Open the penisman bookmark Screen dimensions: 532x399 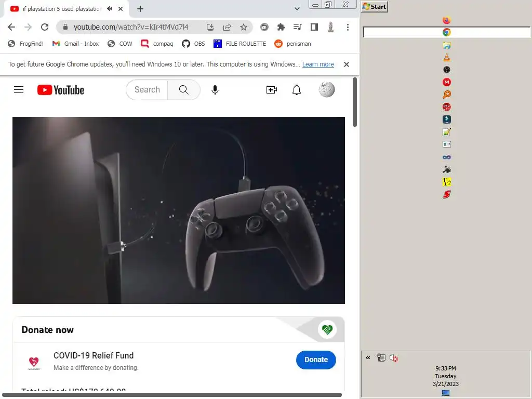pos(292,44)
